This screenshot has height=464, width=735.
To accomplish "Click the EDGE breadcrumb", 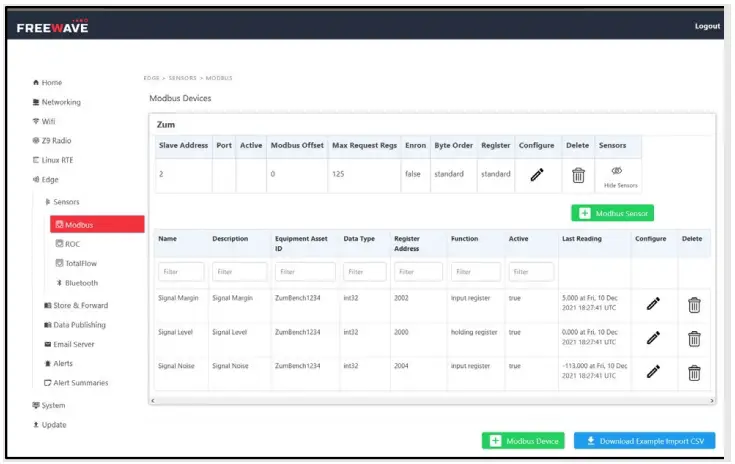I will pyautogui.click(x=151, y=78).
